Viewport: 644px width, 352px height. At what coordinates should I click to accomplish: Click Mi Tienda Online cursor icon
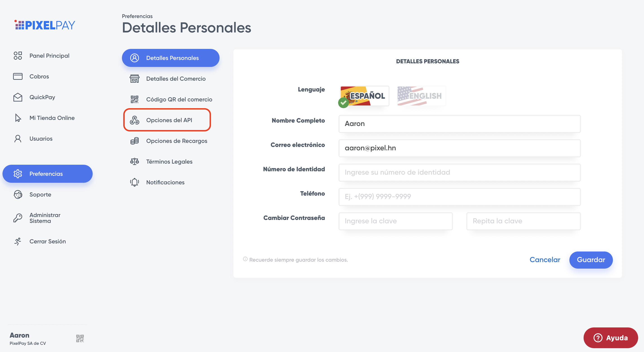tap(18, 118)
